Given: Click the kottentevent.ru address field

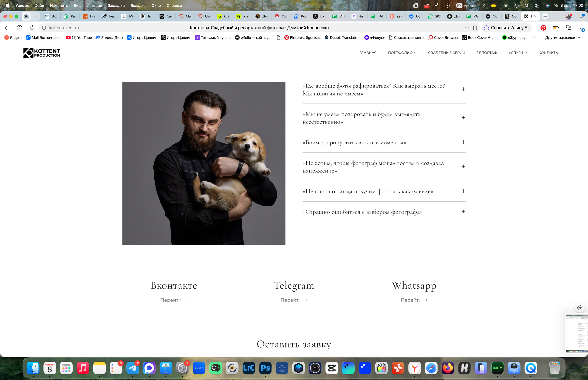Looking at the screenshot, I should point(259,28).
